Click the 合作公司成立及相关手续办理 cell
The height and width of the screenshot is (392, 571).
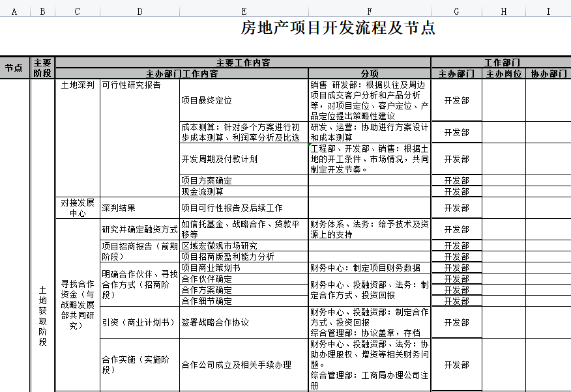244,365
